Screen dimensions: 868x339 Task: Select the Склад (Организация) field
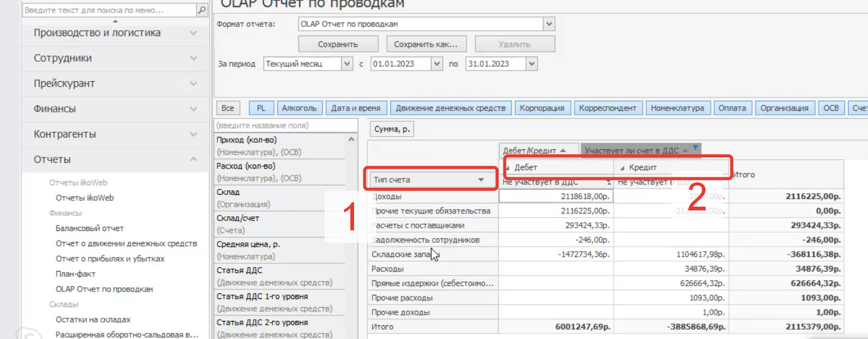(279, 198)
